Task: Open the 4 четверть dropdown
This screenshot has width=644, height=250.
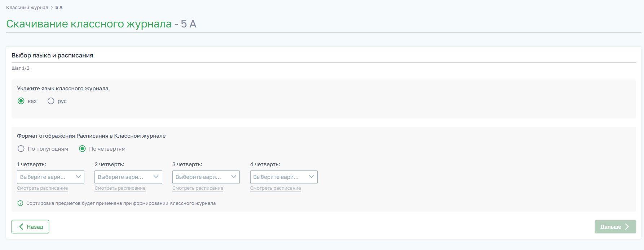Action: point(284,177)
